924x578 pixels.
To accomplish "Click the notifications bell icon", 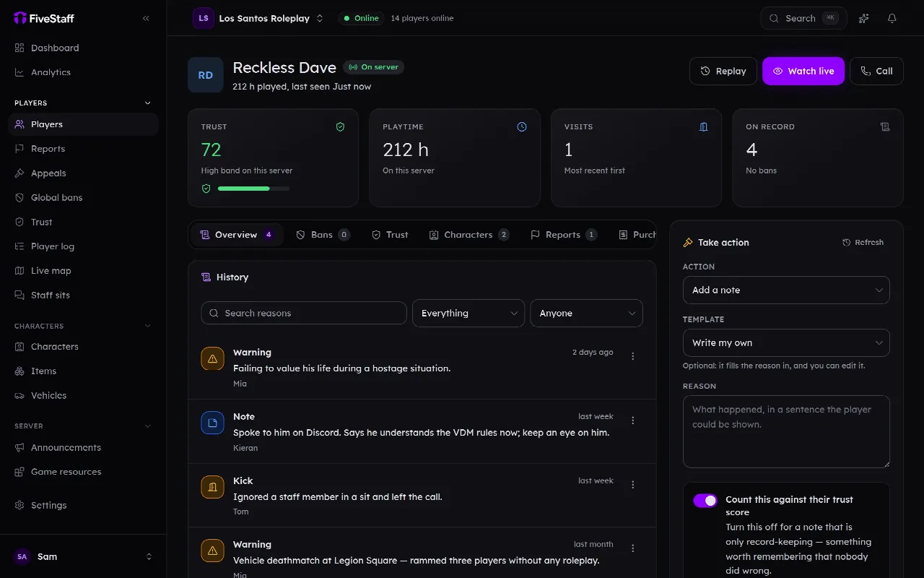I will pyautogui.click(x=892, y=18).
